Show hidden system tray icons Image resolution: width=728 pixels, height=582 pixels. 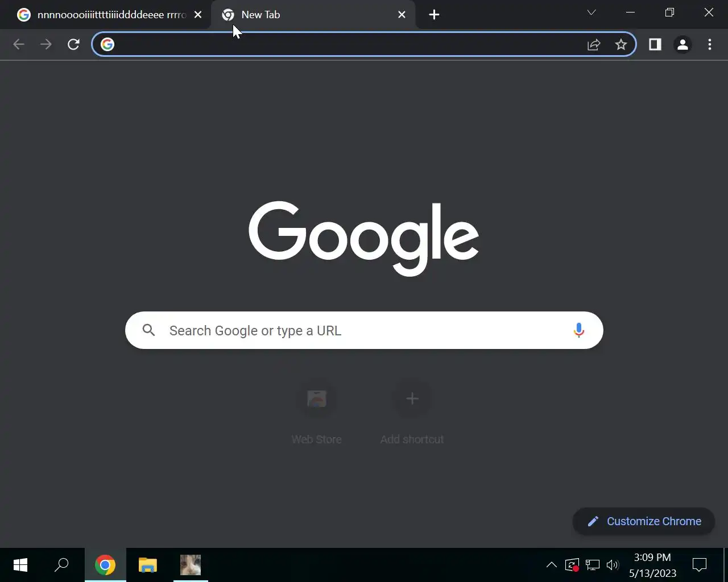coord(551,565)
